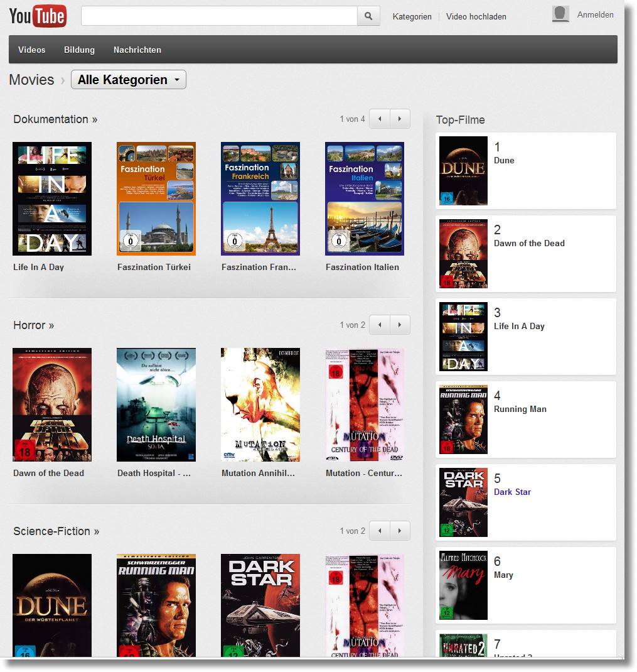637x672 pixels.
Task: Open the Death Hospital poster thumbnail
Action: coord(156,404)
